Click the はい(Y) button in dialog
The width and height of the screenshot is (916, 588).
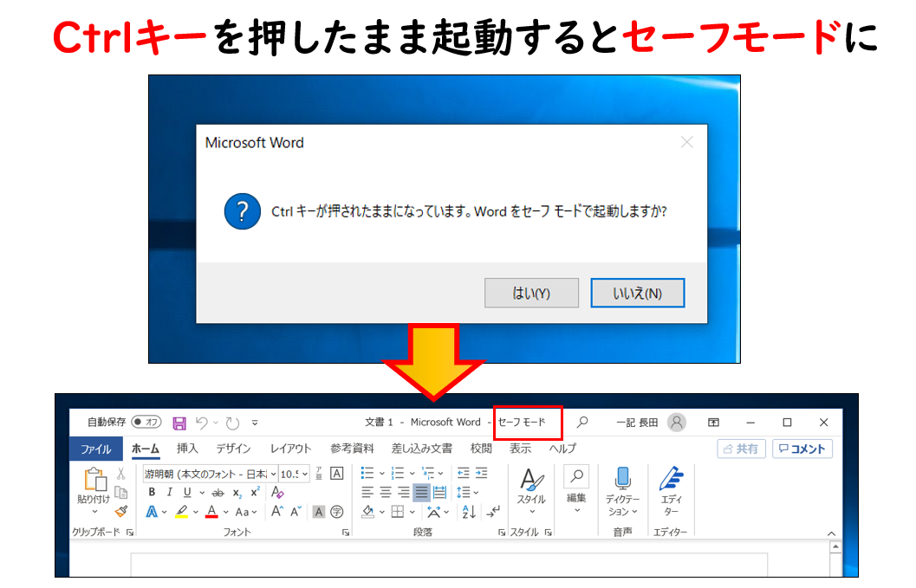(531, 294)
